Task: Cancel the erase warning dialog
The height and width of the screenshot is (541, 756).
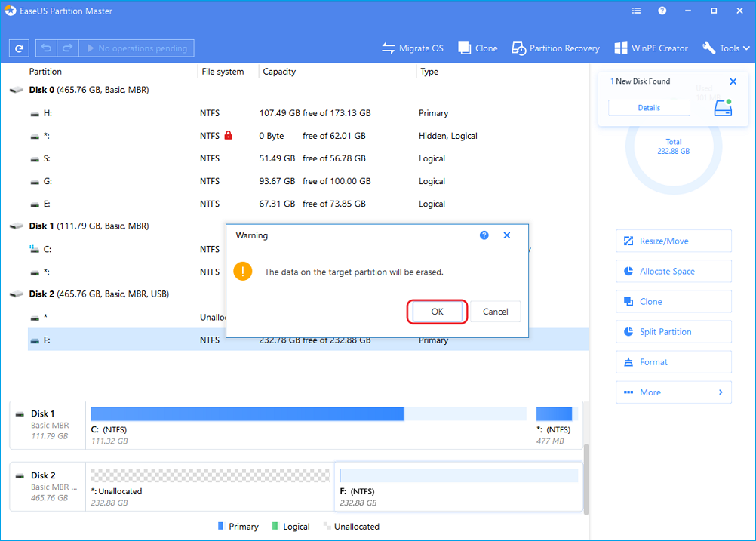Action: click(495, 311)
